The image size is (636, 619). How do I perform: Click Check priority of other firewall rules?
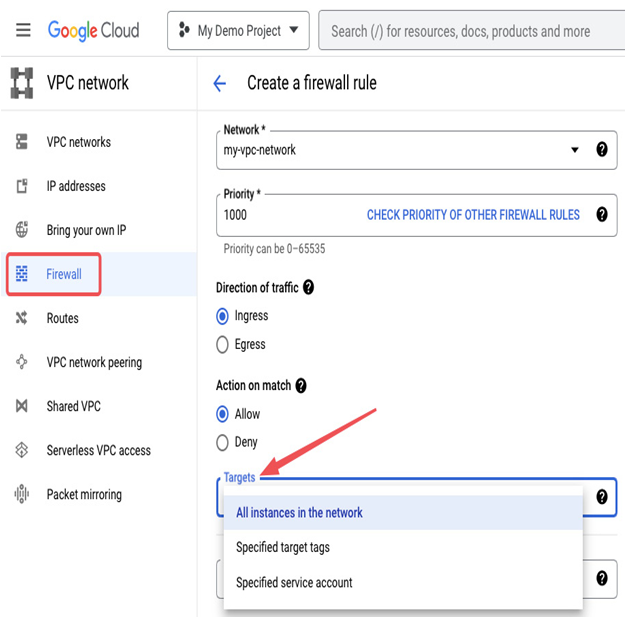click(473, 215)
